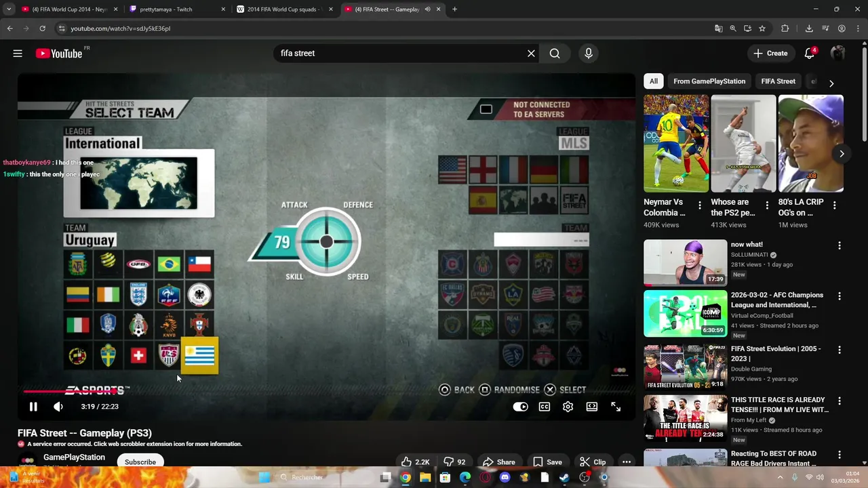Screen dimensions: 868x488
Task: Start voice search with the microphone
Action: [588, 54]
